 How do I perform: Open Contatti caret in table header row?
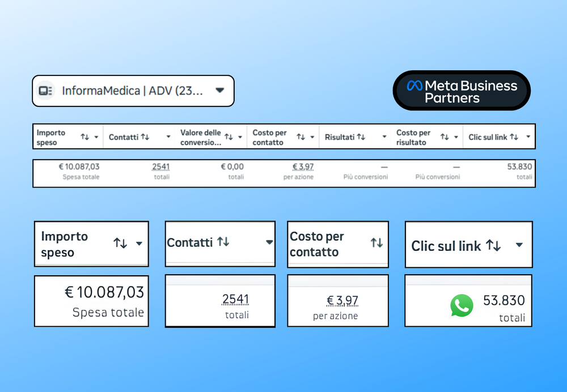[168, 137]
